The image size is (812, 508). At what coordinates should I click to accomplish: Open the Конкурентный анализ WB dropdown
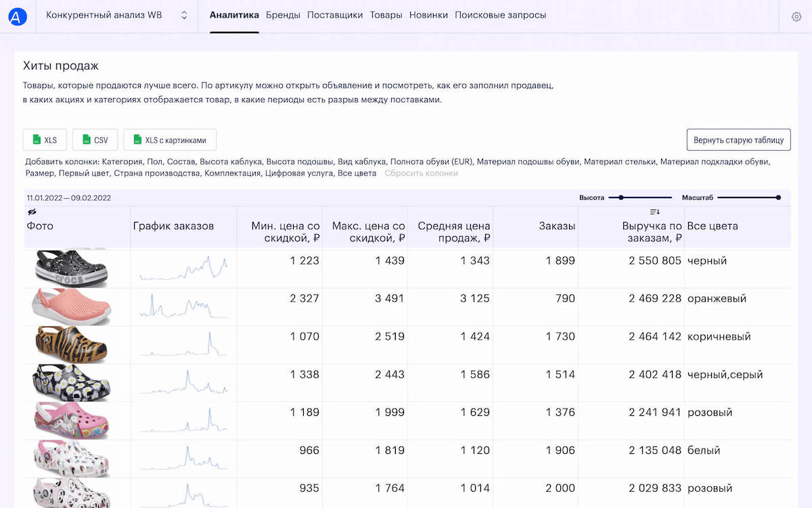pyautogui.click(x=116, y=16)
